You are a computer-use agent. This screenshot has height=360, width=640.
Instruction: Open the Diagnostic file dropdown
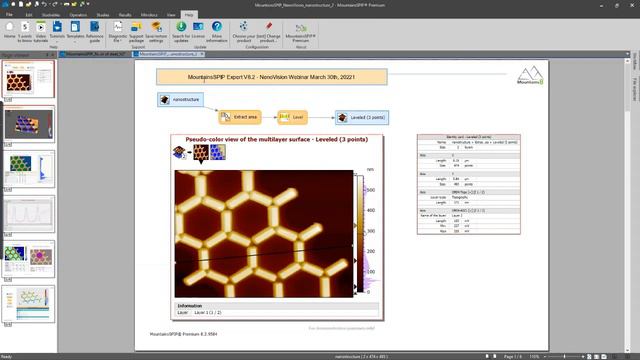(x=118, y=32)
